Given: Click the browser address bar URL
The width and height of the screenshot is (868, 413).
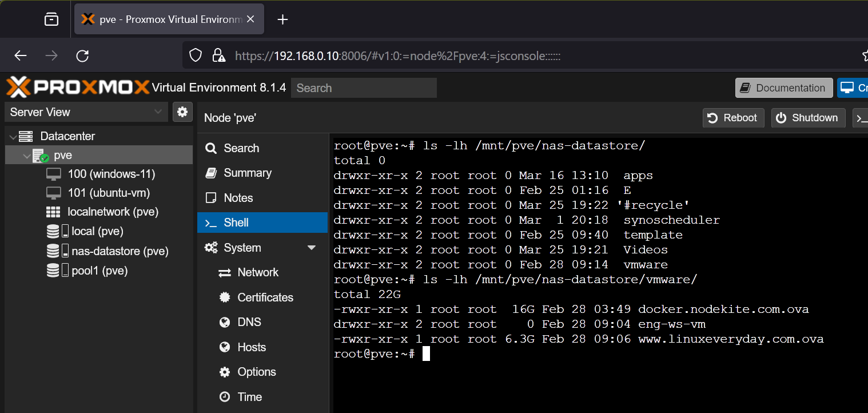Looking at the screenshot, I should click(397, 56).
